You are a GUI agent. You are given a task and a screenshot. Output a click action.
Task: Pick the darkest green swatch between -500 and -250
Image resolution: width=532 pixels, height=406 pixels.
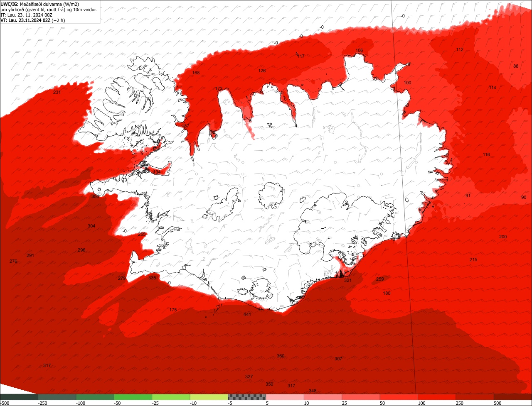tap(19, 397)
